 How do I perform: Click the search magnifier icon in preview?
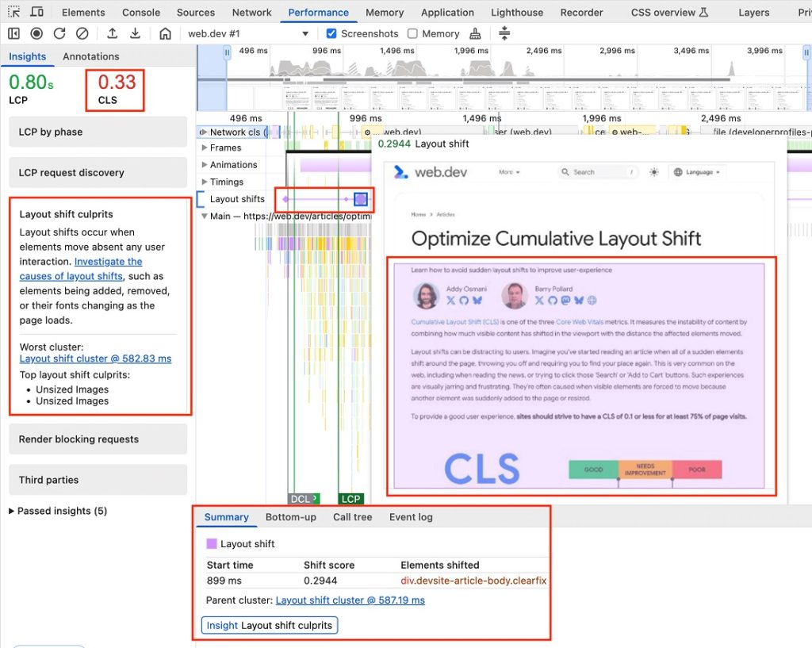565,172
